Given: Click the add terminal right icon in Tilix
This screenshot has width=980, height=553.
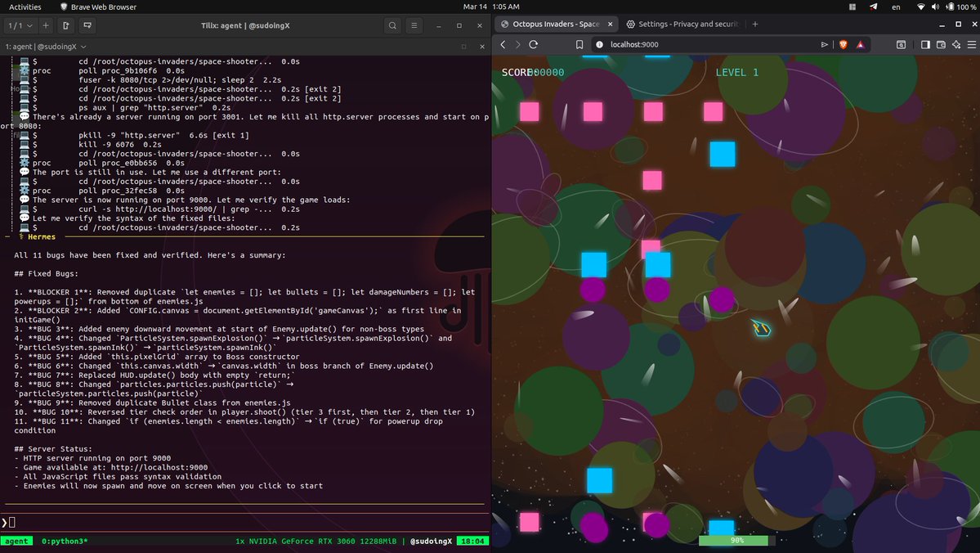Looking at the screenshot, I should (x=66, y=25).
